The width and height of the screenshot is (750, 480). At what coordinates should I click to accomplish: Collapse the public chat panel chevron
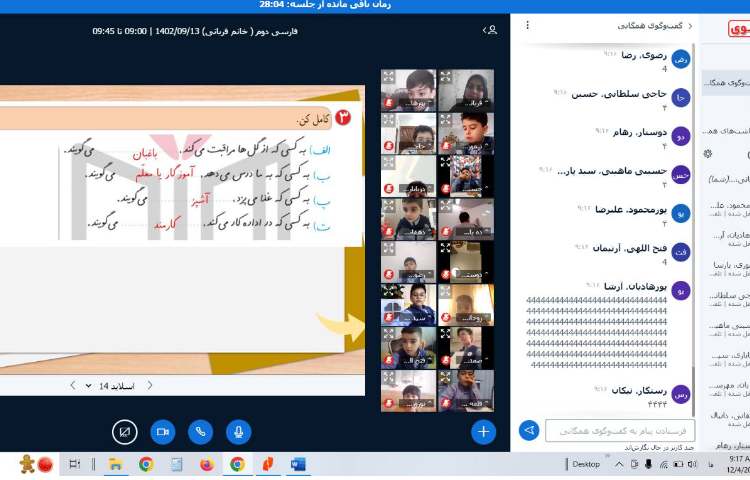coord(691,27)
